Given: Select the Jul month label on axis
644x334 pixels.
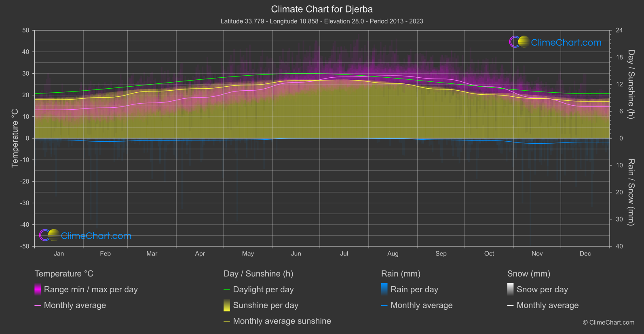Looking at the screenshot, I should tap(344, 253).
